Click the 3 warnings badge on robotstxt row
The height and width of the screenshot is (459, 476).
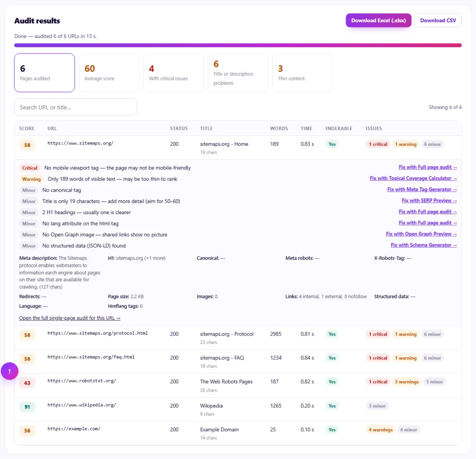coord(406,382)
